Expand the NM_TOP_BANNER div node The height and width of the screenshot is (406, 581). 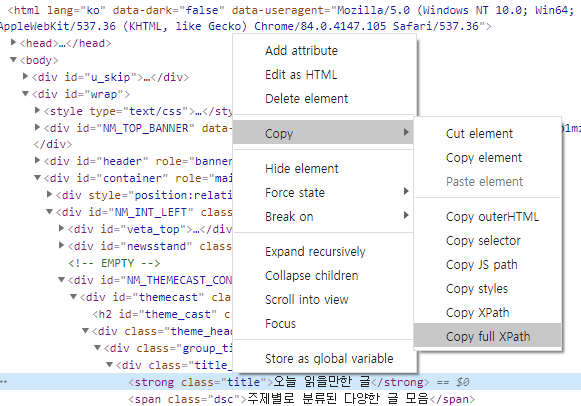37,127
